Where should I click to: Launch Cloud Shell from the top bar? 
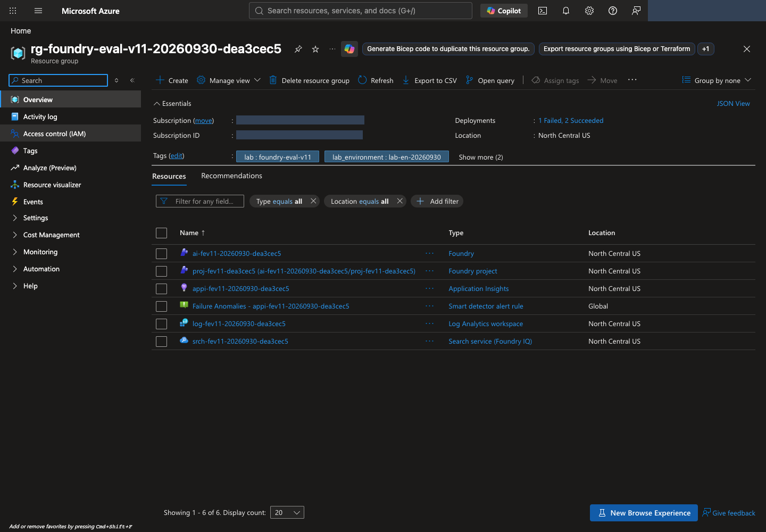(x=543, y=11)
